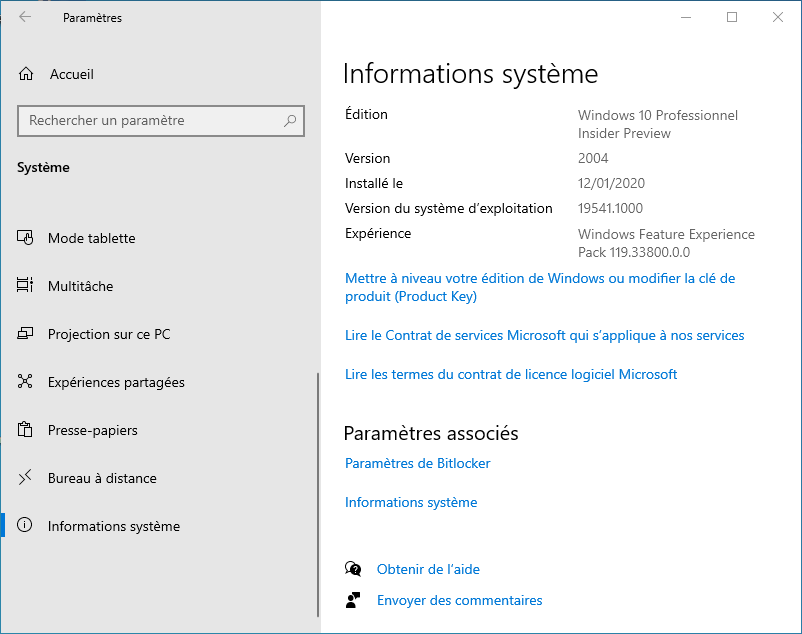Maximize the Paramètres window
Image resolution: width=802 pixels, height=634 pixels.
[732, 17]
